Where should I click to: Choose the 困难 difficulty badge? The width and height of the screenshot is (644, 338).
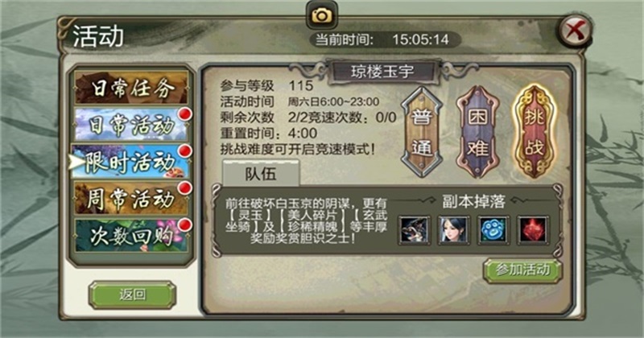477,132
